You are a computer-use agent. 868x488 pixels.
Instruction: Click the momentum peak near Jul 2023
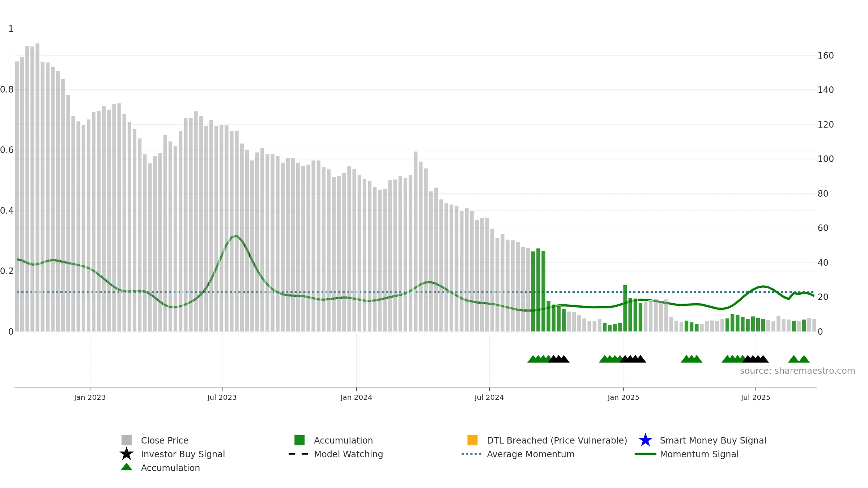coord(236,236)
